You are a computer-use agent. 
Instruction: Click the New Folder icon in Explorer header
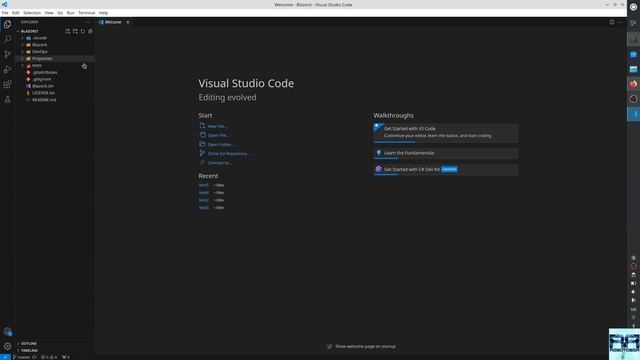[x=75, y=31]
